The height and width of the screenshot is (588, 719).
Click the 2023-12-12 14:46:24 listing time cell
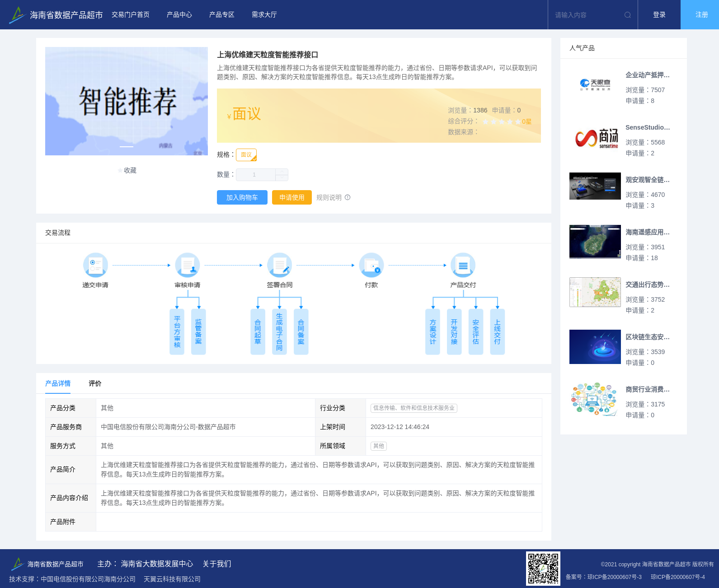click(x=454, y=427)
